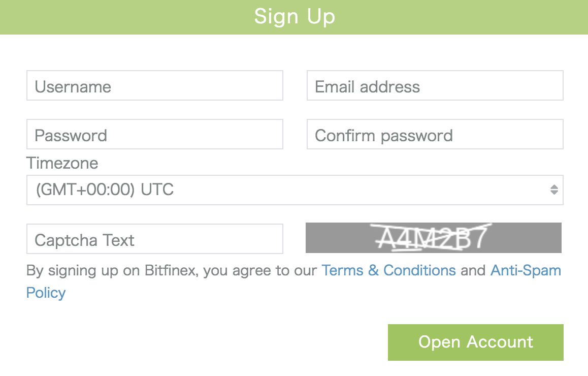The image size is (588, 376).
Task: Place cursor in the field below Email address
Action: click(x=435, y=134)
